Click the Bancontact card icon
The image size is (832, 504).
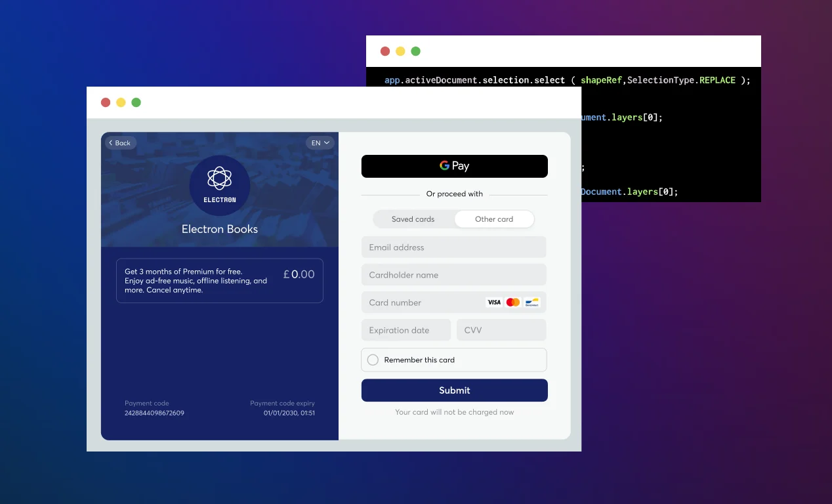tap(532, 303)
